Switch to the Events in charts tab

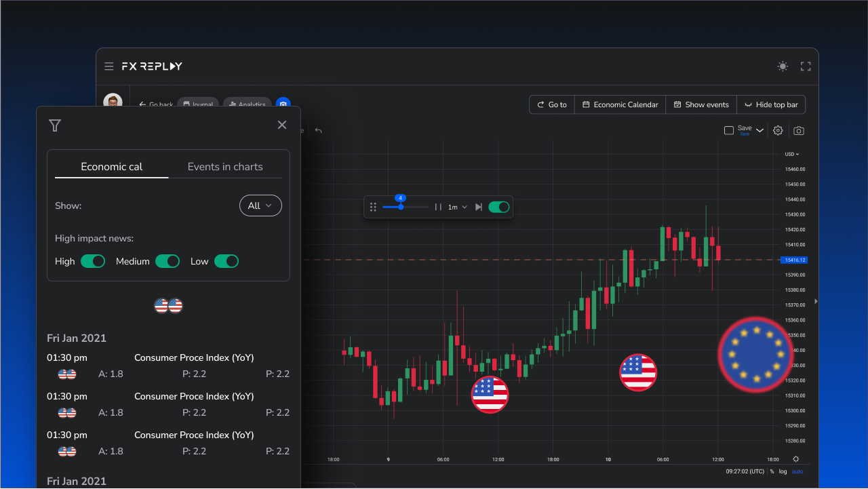pos(224,166)
